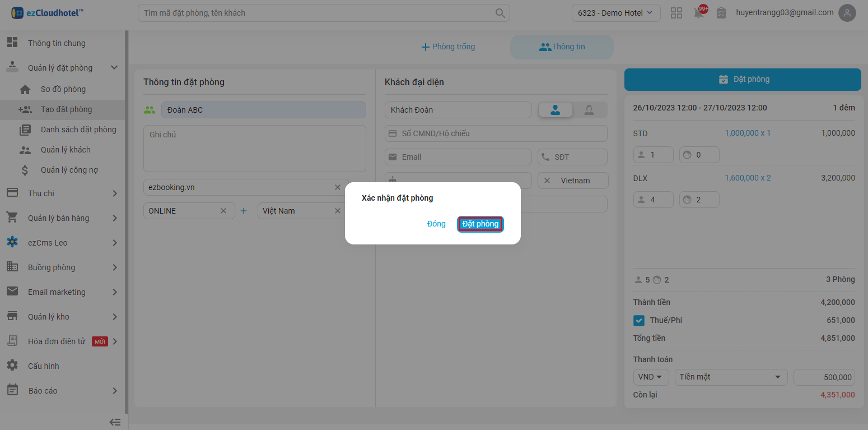Switch to the Phòng trống tab
Viewport: 868px width, 430px height.
448,47
